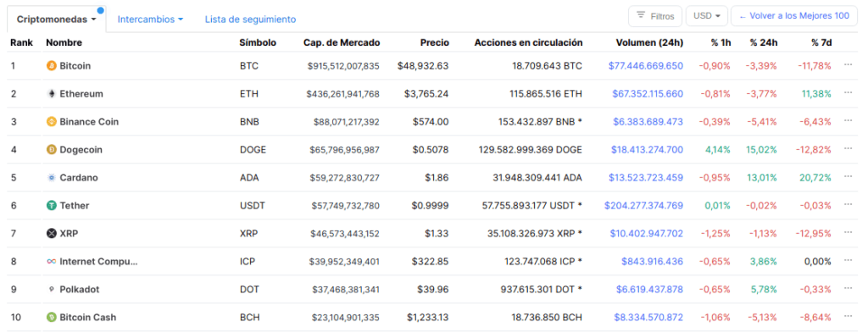Click the Binance Coin logo icon
This screenshot has width=868, height=333.
click(52, 122)
